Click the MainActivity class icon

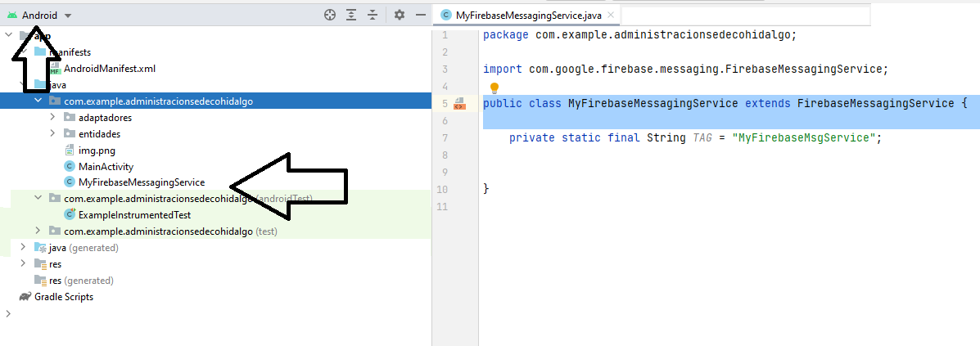click(70, 167)
